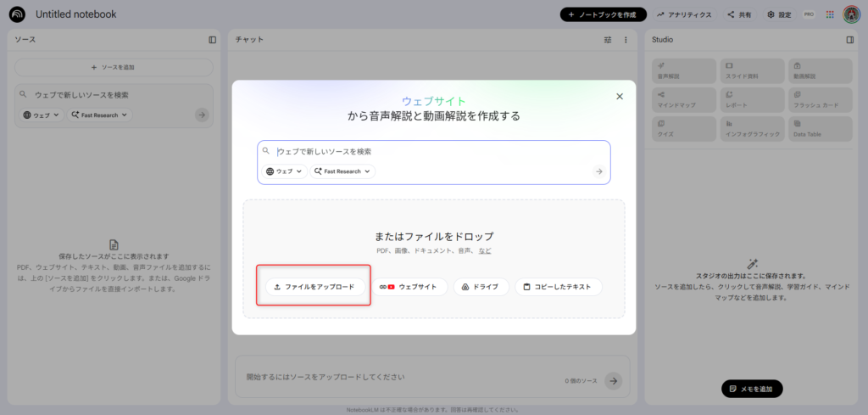868x415 pixels.
Task: Click the user profile avatar
Action: [851, 14]
